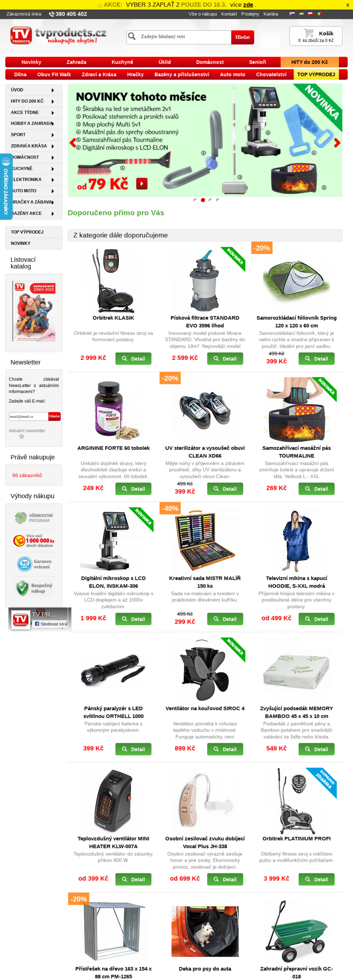
Task: Play the red video button in the banner
Action: point(142,183)
